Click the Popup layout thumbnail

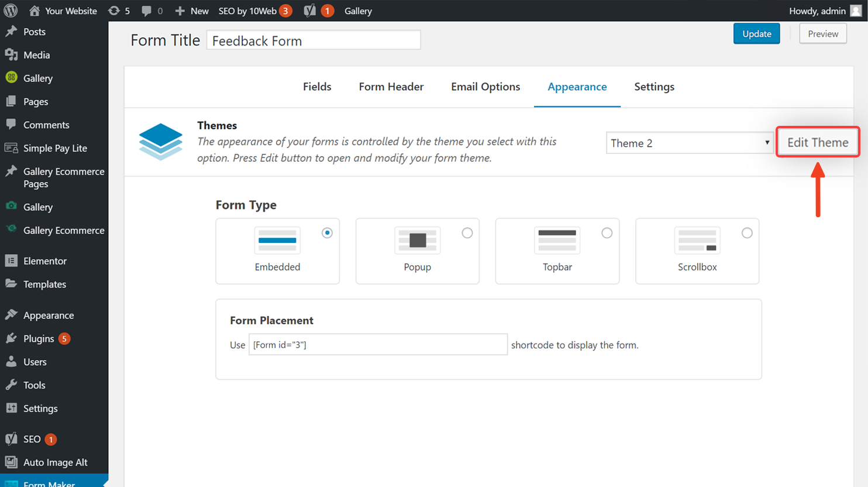pos(418,241)
